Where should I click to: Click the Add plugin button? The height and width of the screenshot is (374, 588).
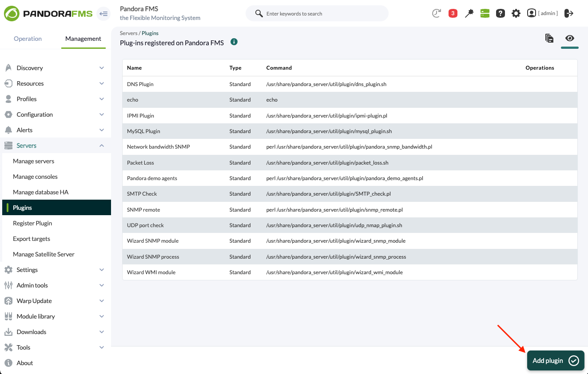556,361
